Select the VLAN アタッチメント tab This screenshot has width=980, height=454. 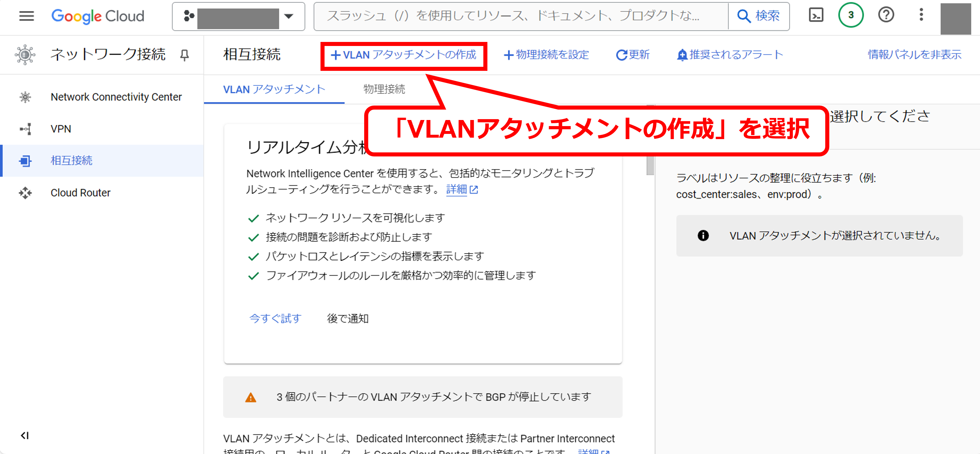274,89
